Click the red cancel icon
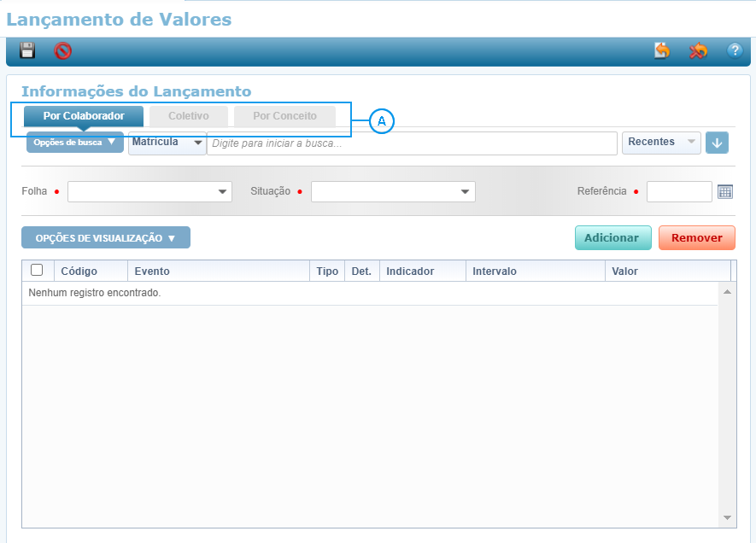 click(x=62, y=51)
